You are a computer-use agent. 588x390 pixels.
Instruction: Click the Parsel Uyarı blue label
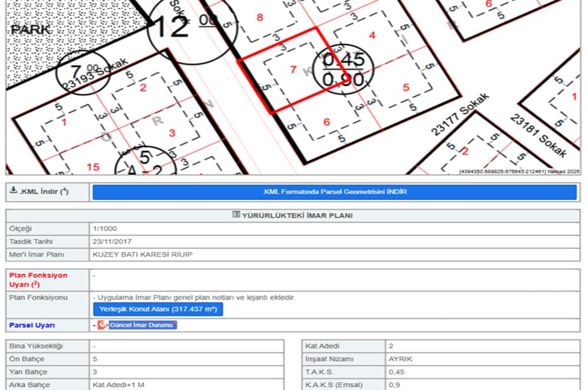pyautogui.click(x=32, y=325)
